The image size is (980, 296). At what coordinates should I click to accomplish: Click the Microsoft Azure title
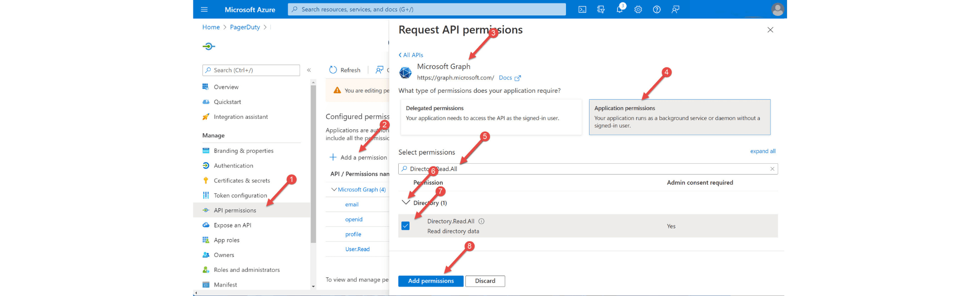250,9
